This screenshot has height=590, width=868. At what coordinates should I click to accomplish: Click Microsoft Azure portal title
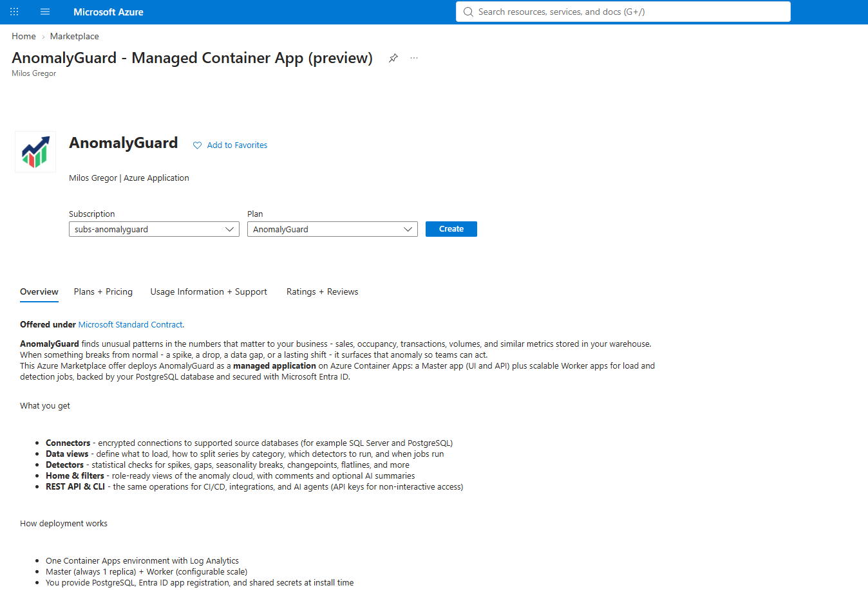[108, 12]
